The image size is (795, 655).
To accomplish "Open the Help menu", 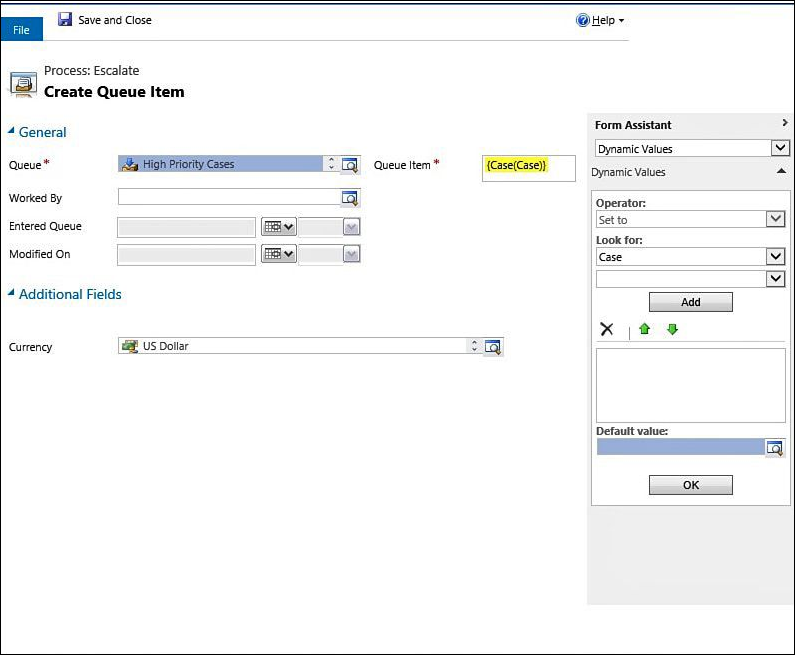I will (607, 20).
